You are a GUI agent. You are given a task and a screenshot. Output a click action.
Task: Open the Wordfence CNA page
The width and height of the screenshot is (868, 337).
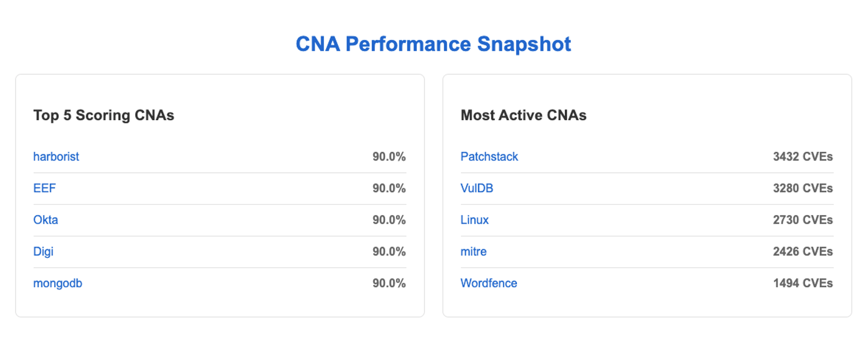click(489, 283)
